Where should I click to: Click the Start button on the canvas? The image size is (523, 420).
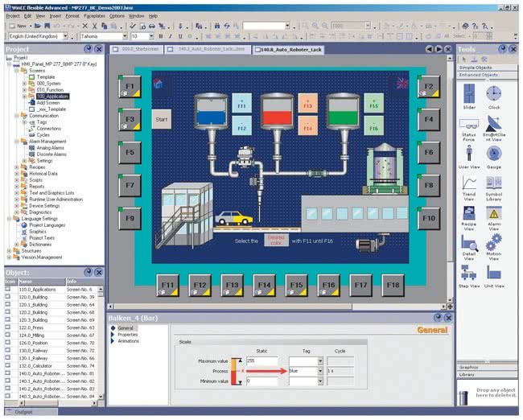[x=160, y=119]
